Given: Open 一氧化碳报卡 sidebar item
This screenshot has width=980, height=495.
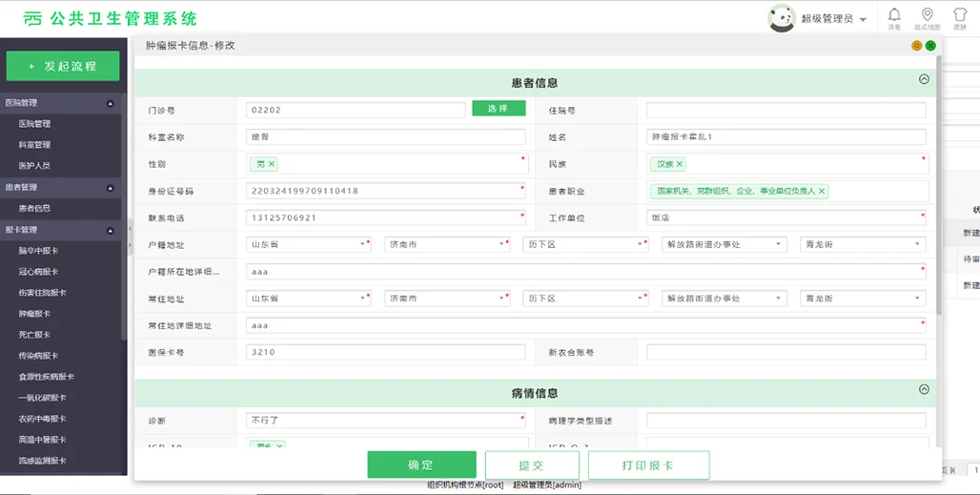Looking at the screenshot, I should tap(42, 398).
